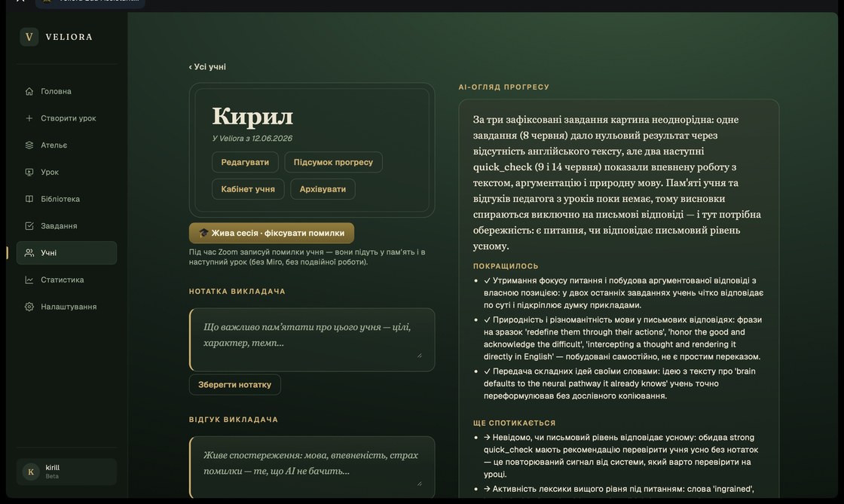Focus the Нотатка викладача text field
Screen dimensions: 844x504
click(x=312, y=340)
